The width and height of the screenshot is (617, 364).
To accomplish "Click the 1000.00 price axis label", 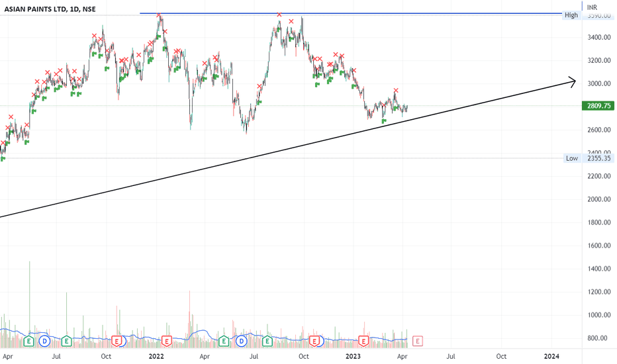I will tap(599, 315).
